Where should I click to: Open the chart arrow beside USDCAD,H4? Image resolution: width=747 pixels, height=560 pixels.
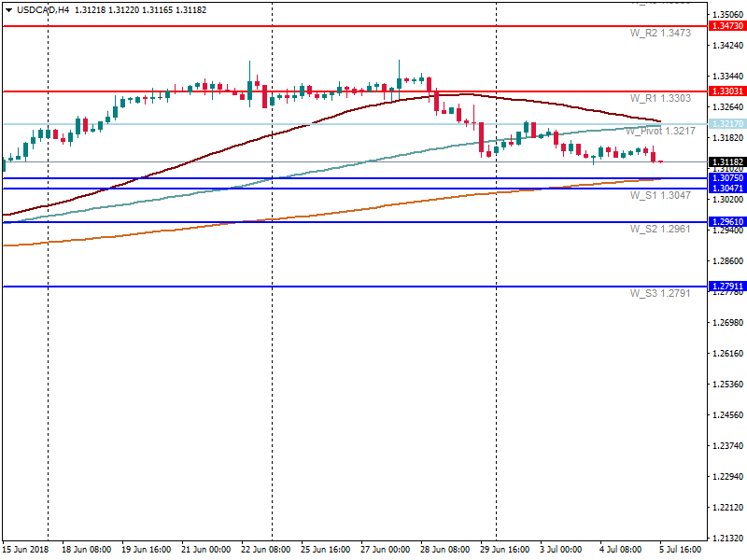(x=8, y=9)
